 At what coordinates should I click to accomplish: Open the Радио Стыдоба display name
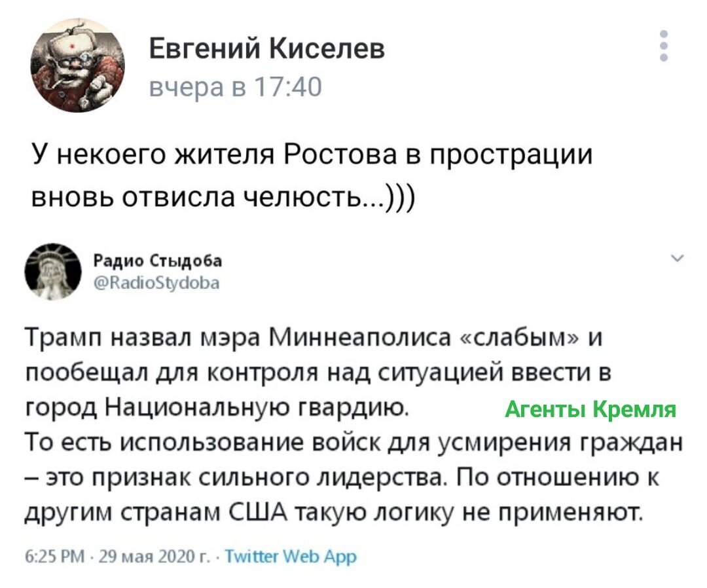pyautogui.click(x=158, y=261)
